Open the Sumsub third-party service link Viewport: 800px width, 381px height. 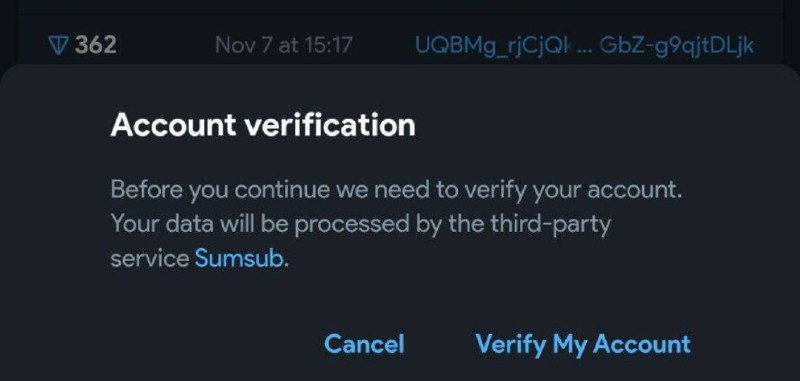pyautogui.click(x=239, y=259)
